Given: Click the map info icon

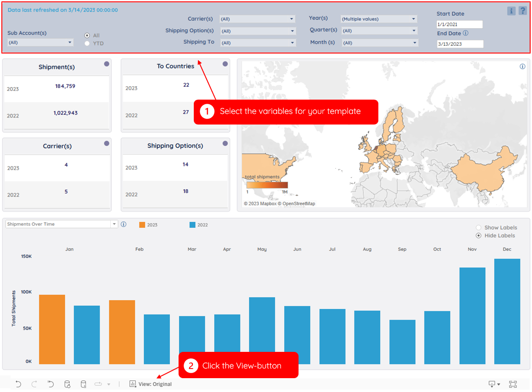Looking at the screenshot, I should coord(522,66).
